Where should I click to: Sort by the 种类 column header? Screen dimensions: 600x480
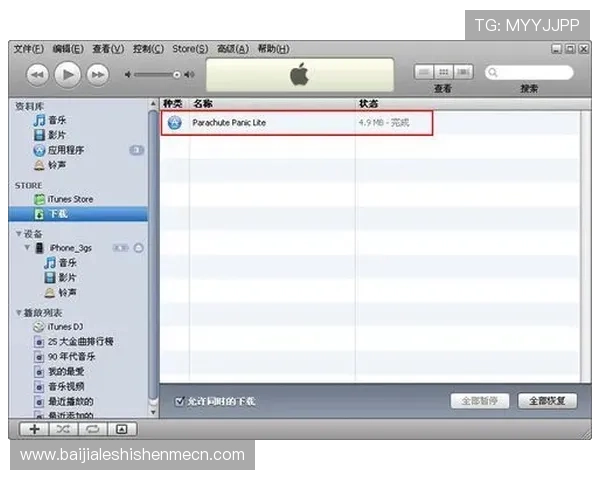coord(174,104)
